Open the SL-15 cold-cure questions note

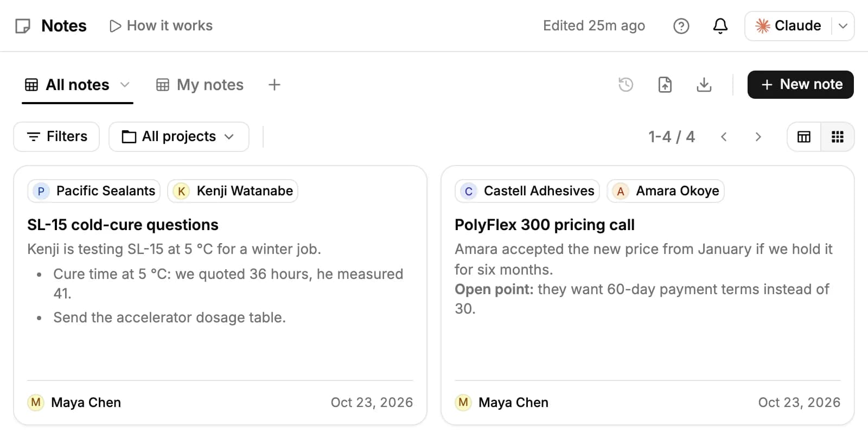tap(123, 225)
